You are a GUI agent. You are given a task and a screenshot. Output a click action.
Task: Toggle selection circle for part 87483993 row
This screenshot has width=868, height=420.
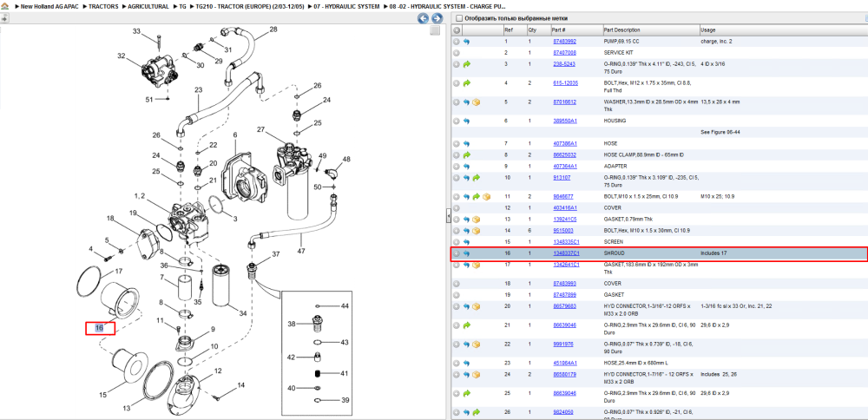point(457,283)
